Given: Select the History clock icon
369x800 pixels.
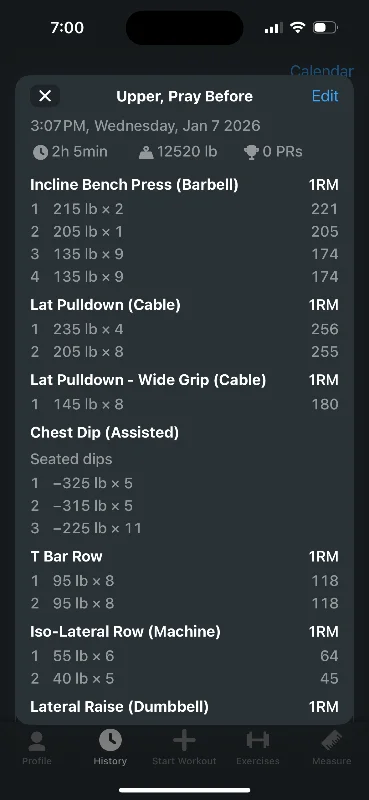Looking at the screenshot, I should (110, 740).
